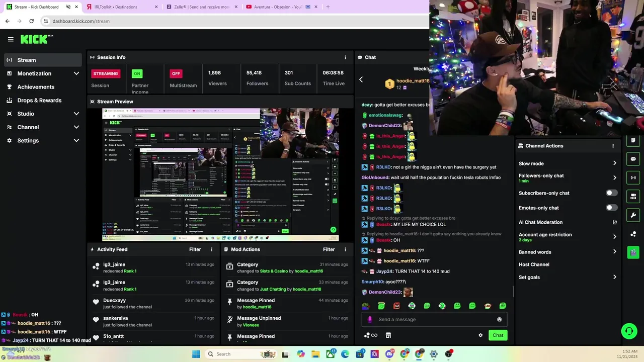Viewport: 644px width, 362px height.
Task: Open Windows Start menu
Action: (x=196, y=354)
